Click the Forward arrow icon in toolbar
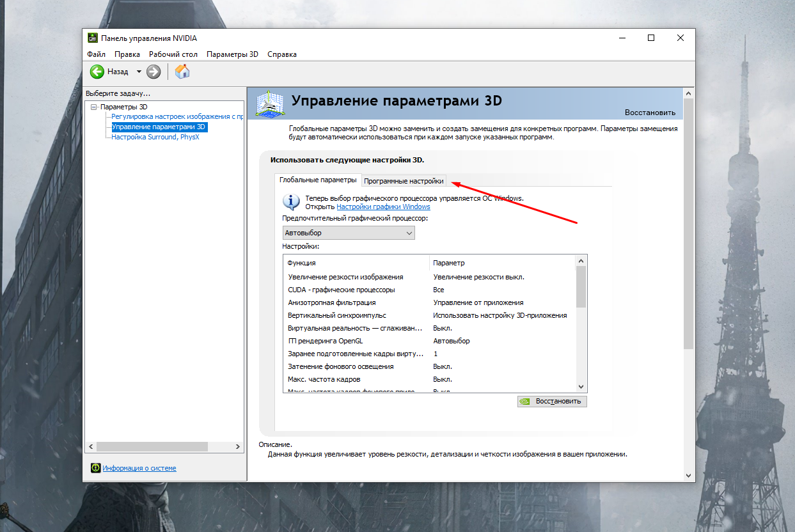 point(153,72)
